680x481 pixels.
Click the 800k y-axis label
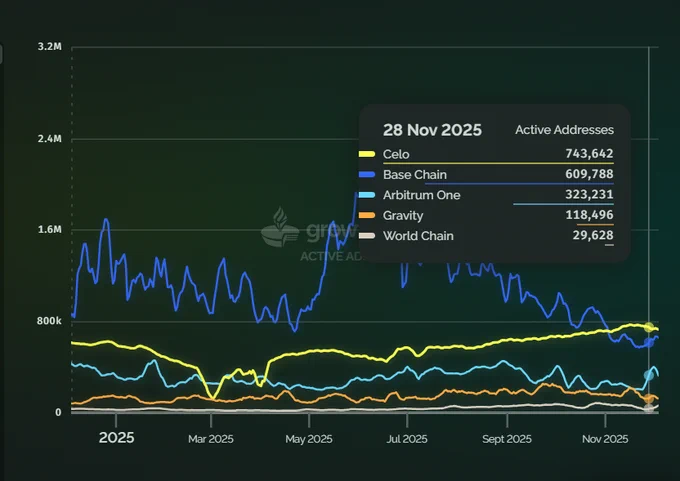pos(49,321)
